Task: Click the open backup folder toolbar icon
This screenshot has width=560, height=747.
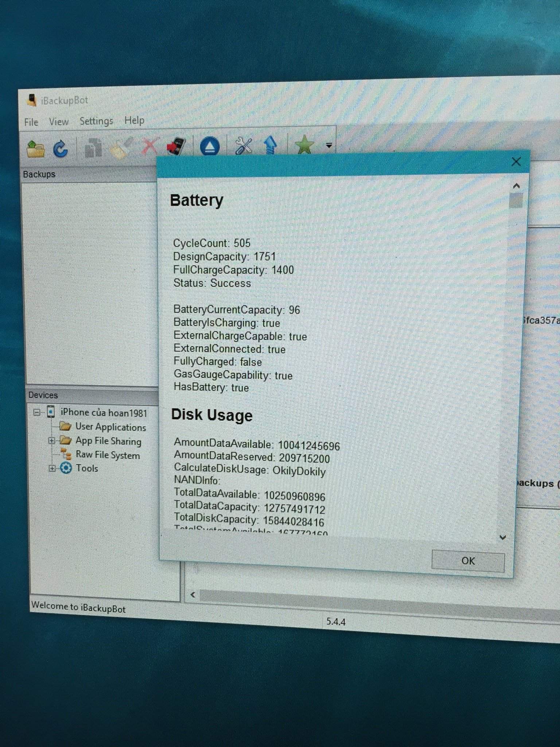Action: (36, 149)
